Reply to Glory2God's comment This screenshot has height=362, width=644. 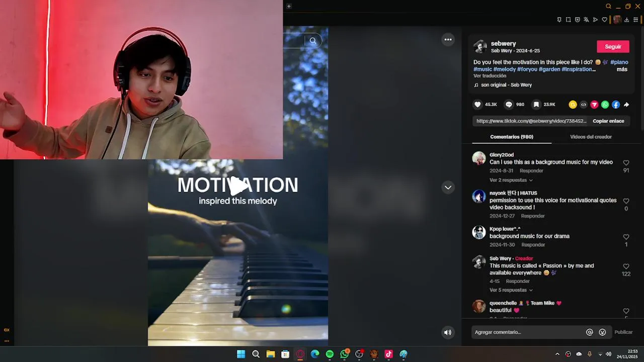531,171
